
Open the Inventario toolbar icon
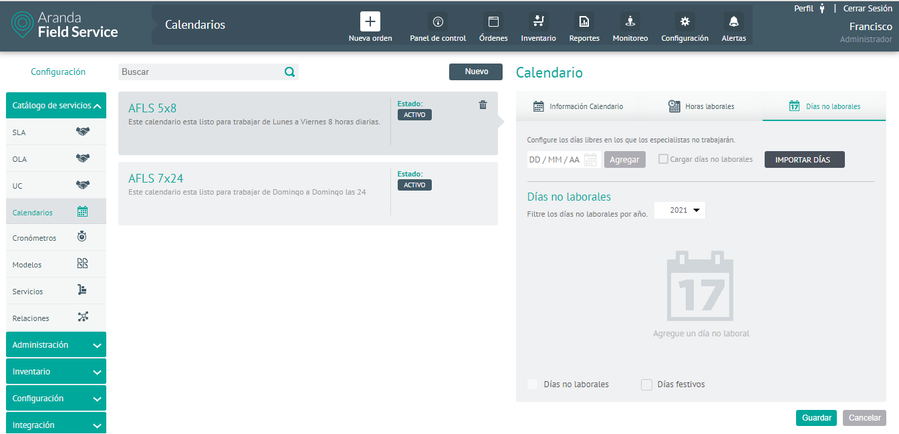pos(538,22)
